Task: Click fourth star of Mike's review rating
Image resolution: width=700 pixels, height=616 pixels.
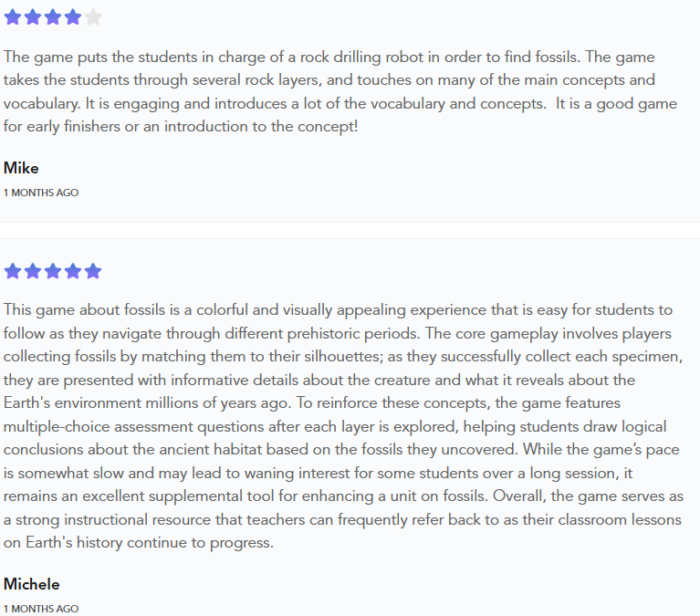Action: coord(73,16)
